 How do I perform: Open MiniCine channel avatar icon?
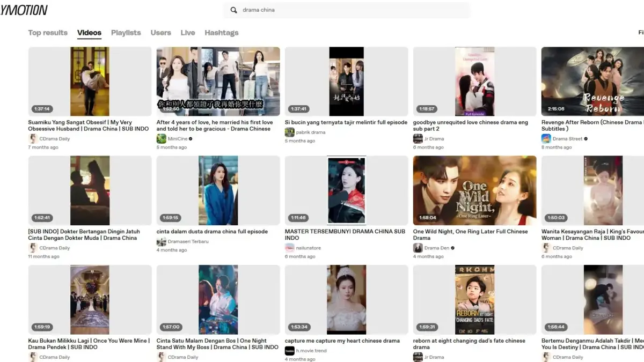pos(161,138)
